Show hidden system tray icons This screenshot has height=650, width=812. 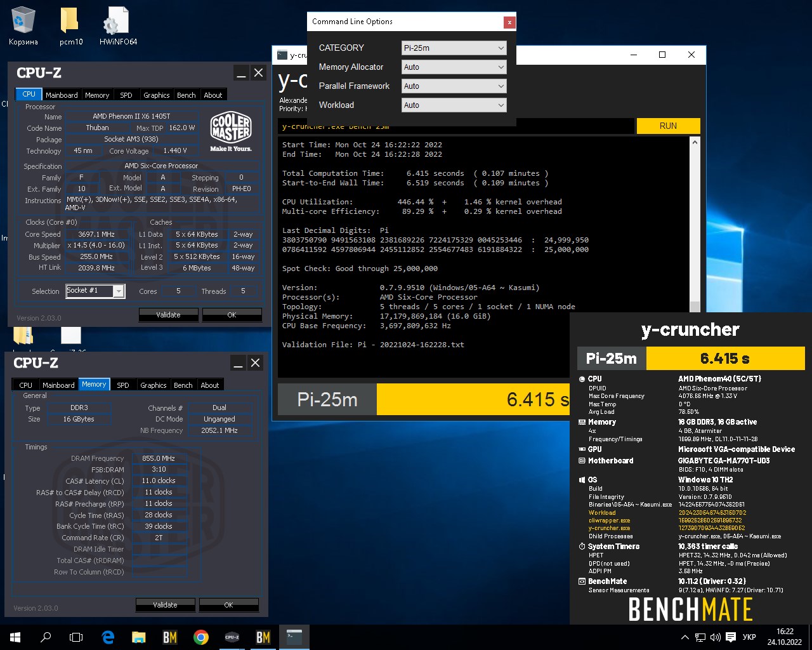coord(684,637)
